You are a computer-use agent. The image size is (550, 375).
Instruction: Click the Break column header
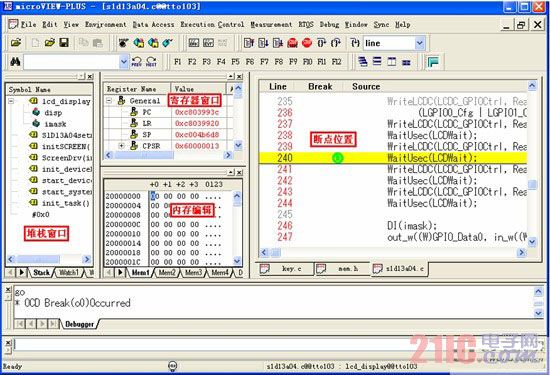click(x=320, y=87)
